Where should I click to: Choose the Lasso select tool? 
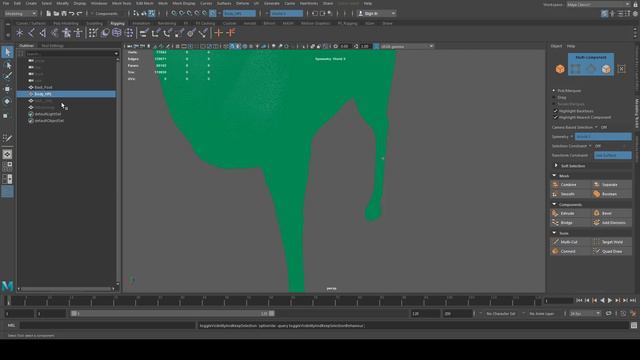pos(7,65)
